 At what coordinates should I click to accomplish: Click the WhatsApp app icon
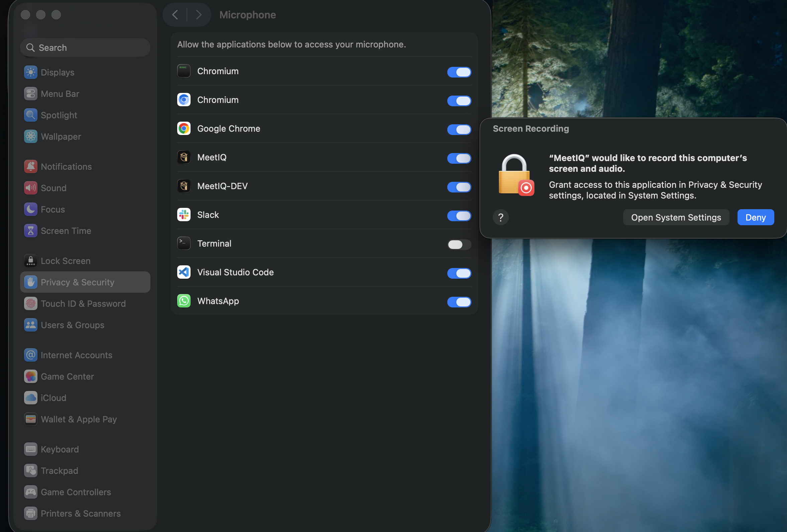point(184,301)
